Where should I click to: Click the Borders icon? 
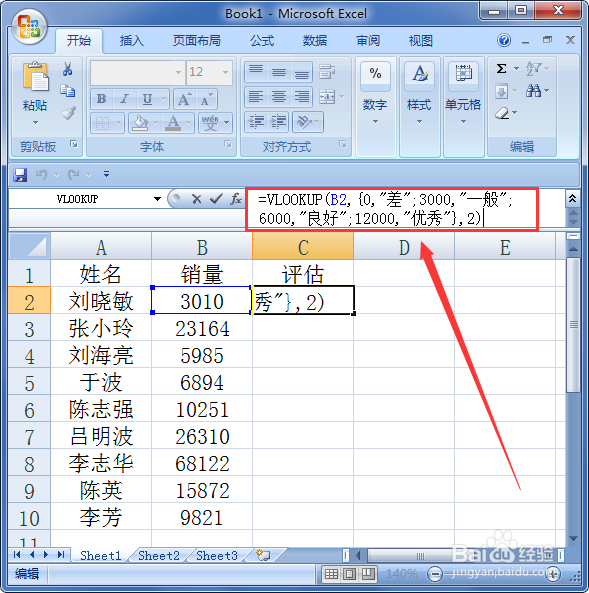(102, 123)
